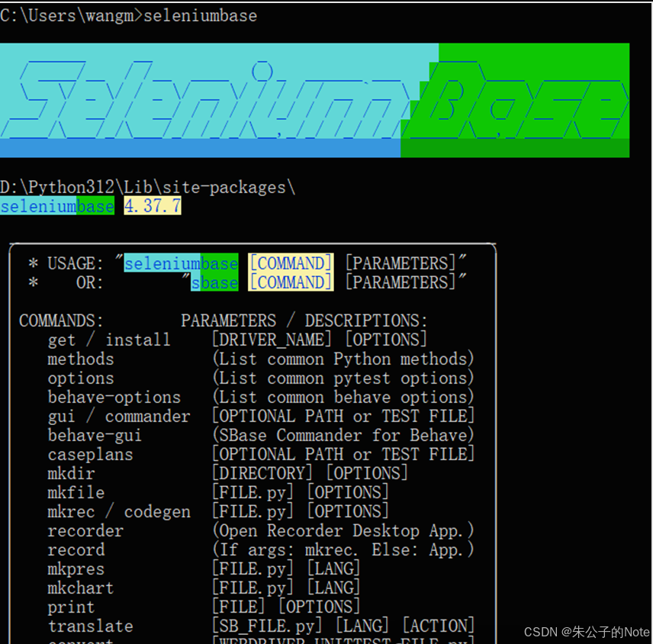The height and width of the screenshot is (644, 653).
Task: Click the 'mkfile' command
Action: (x=76, y=493)
